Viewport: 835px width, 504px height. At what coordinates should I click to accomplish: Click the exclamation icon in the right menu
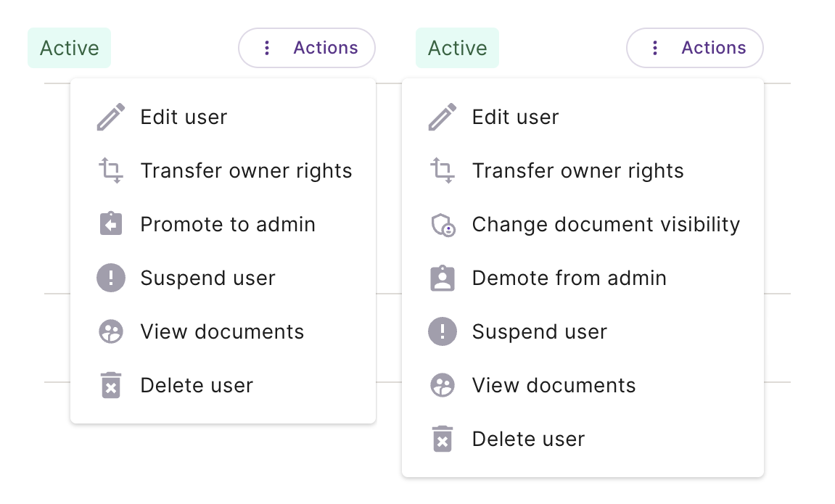click(443, 331)
